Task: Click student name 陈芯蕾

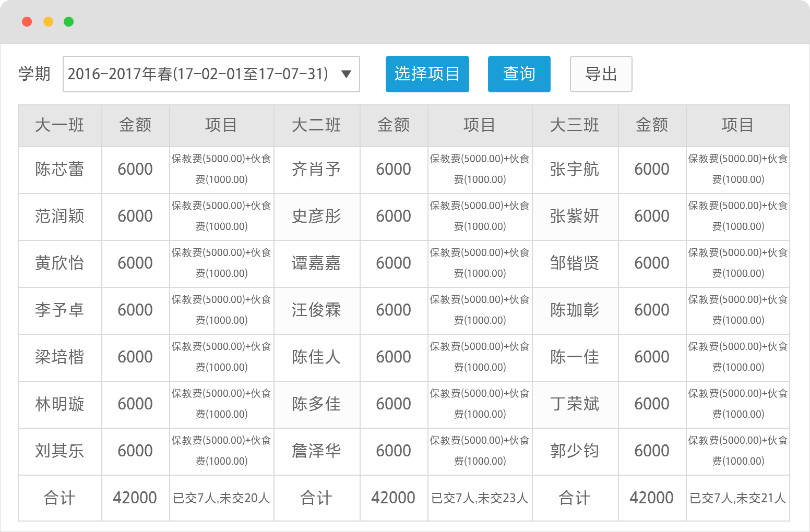Action: coord(59,170)
